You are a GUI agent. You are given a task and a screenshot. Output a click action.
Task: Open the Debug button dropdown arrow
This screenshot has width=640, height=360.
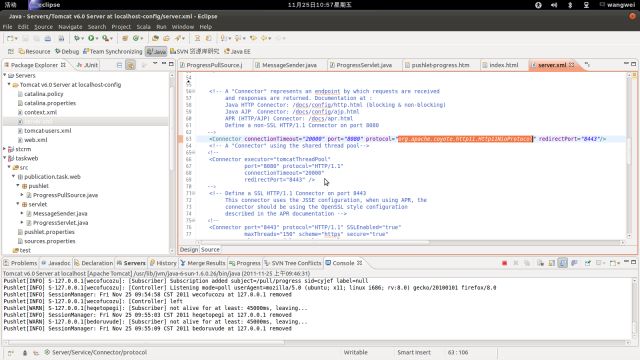82,38
